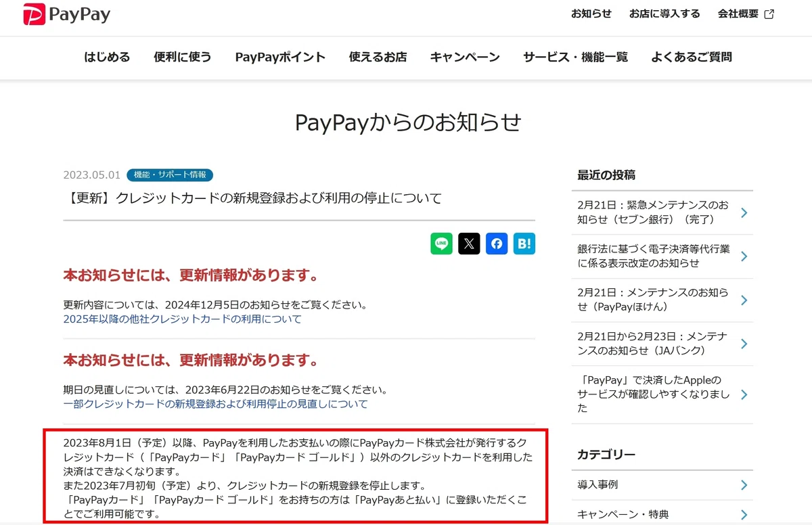Click the page heading PayPayからのお知らせ
This screenshot has height=525, width=812.
click(x=408, y=122)
